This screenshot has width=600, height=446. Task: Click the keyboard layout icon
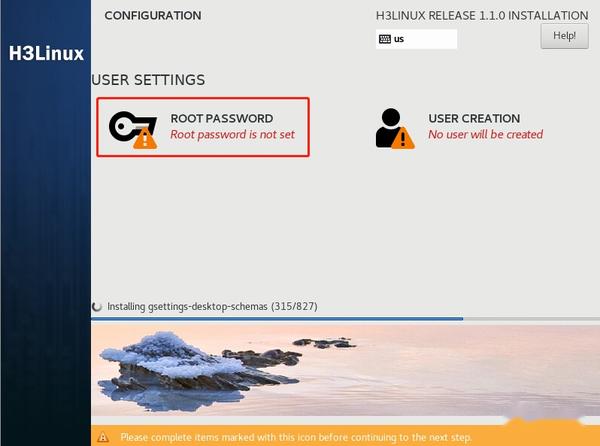[x=385, y=39]
